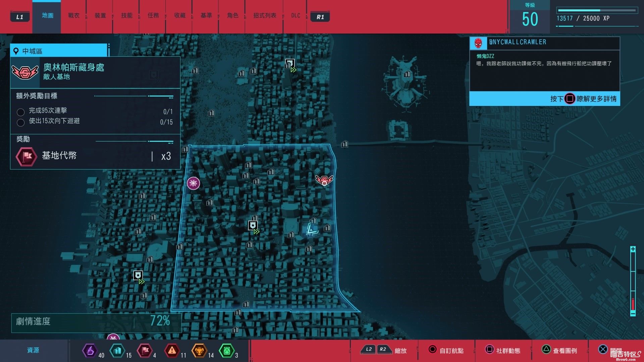Select the Olympus hideout enemy base map marker
644x362 pixels.
(324, 180)
